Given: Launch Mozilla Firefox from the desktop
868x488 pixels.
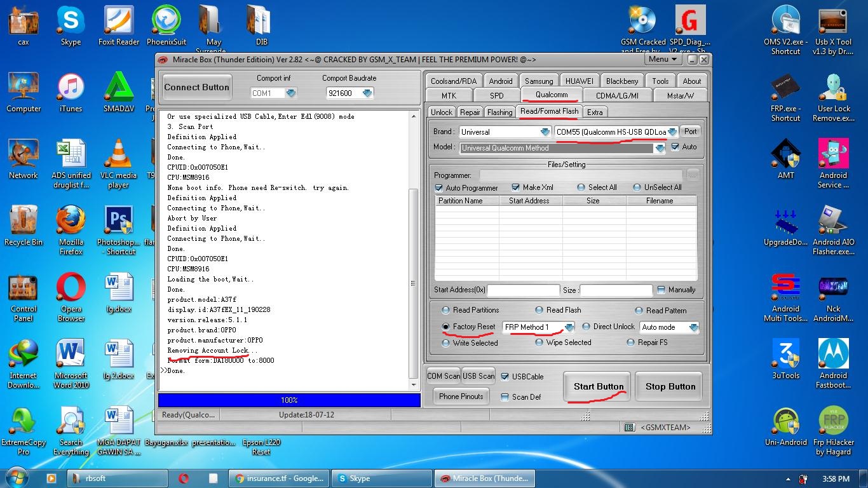Looking at the screenshot, I should pyautogui.click(x=71, y=231).
